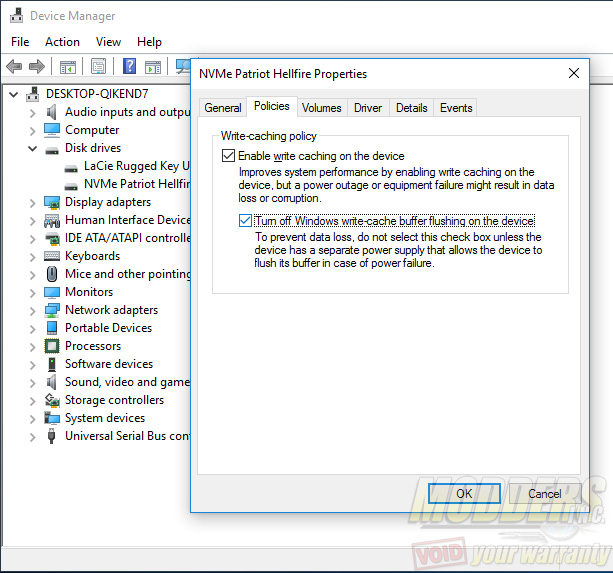Click the Device Manager title bar icon
613x573 pixels.
coord(16,16)
